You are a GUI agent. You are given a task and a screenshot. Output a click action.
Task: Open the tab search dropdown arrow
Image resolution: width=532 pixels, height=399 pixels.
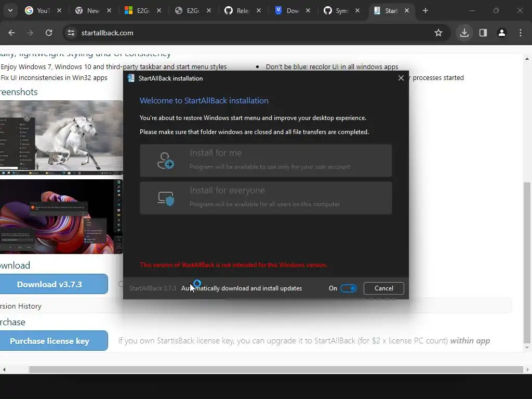pos(10,10)
